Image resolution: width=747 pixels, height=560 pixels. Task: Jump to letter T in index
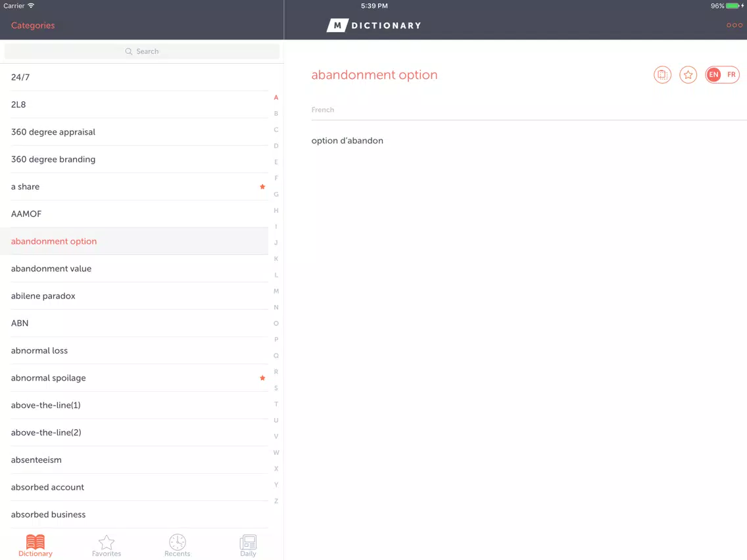[x=276, y=404]
